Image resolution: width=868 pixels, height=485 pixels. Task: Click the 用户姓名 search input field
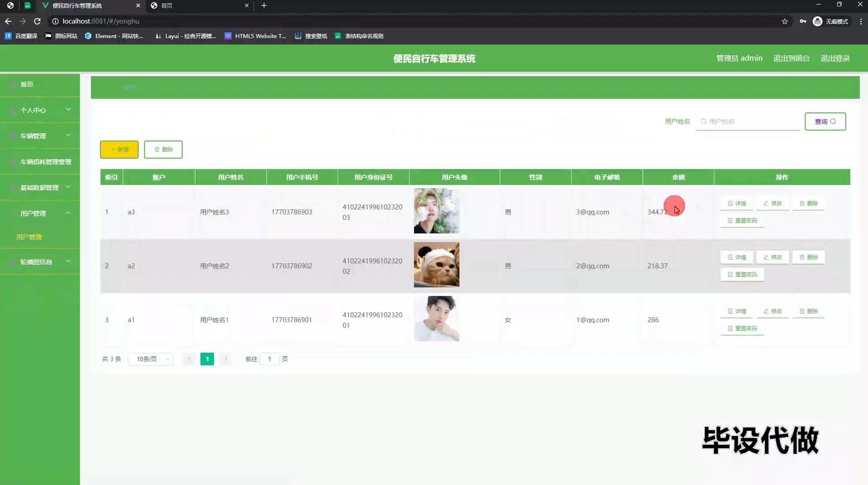pyautogui.click(x=748, y=121)
